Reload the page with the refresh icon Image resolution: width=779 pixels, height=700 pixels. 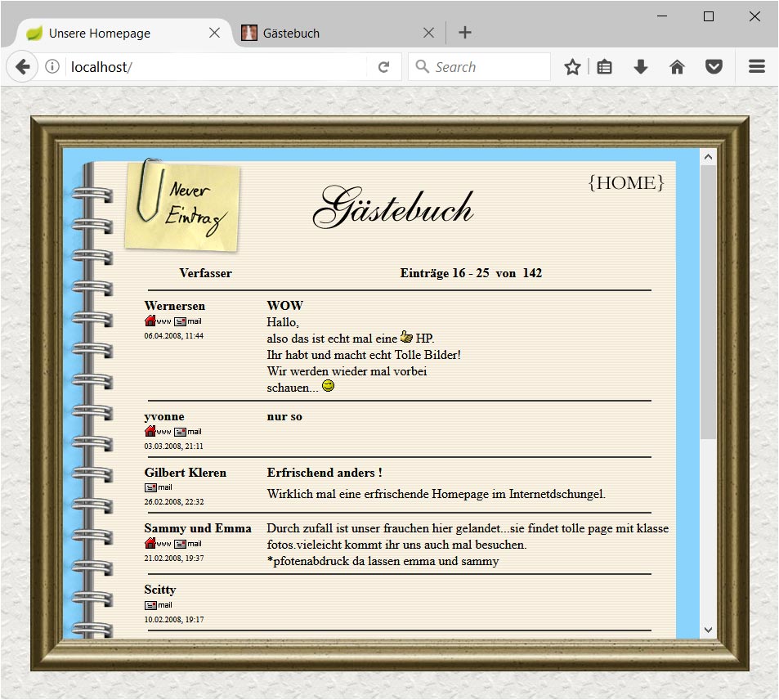[383, 66]
